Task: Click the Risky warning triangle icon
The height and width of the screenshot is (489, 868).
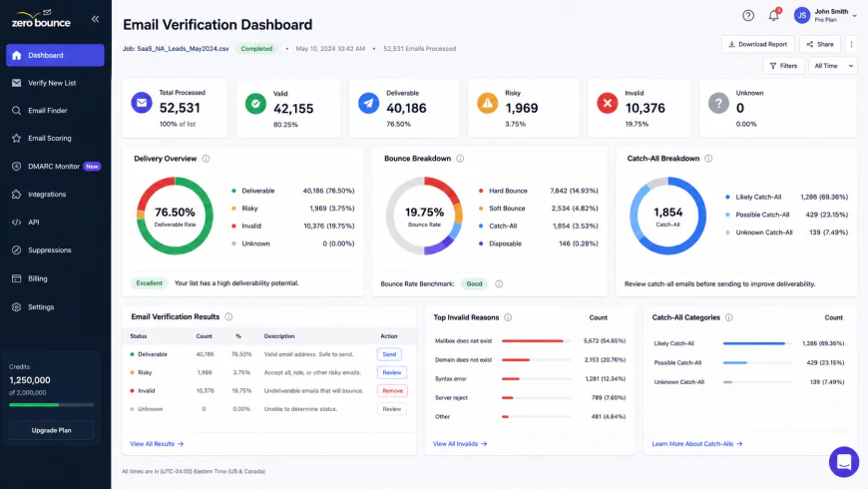Action: tap(488, 103)
